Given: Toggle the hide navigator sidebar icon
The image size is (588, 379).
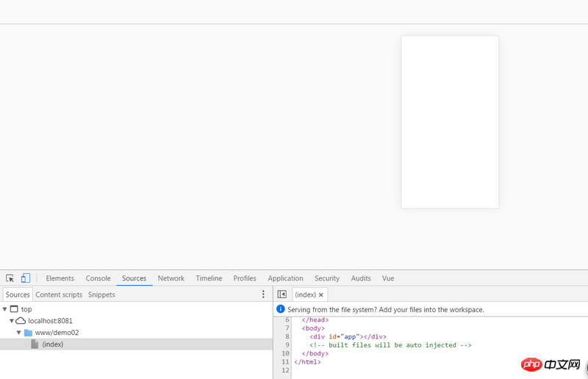Looking at the screenshot, I should [x=282, y=295].
